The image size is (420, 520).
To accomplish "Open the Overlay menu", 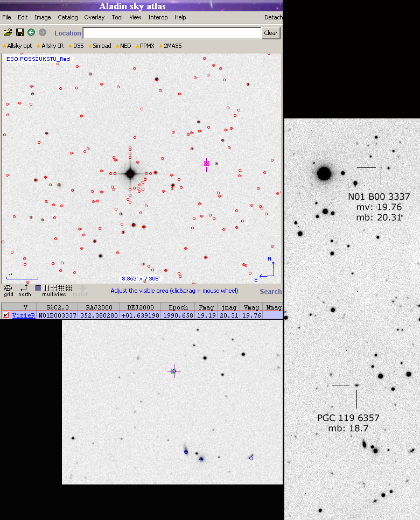I will click(94, 17).
